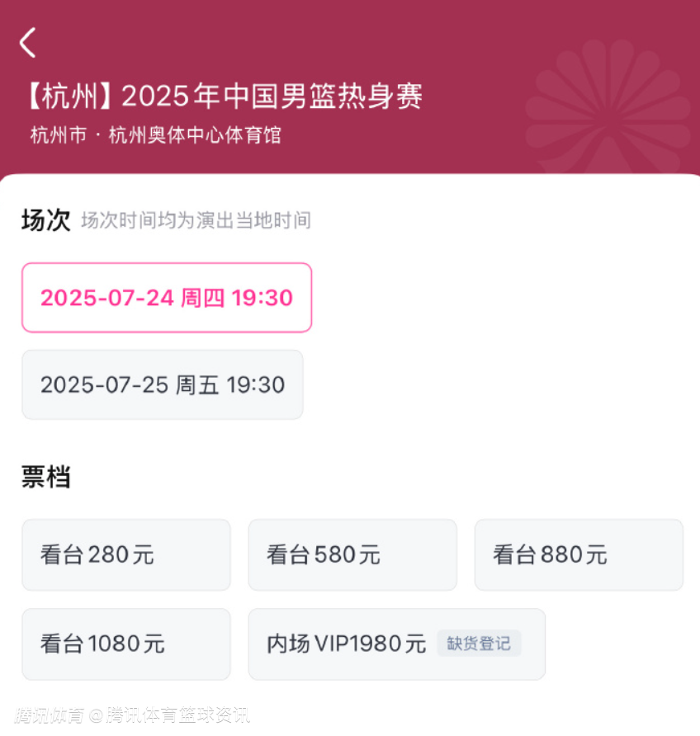
Task: Tap the 场次时间均为演出当地时间 note
Action: (196, 220)
